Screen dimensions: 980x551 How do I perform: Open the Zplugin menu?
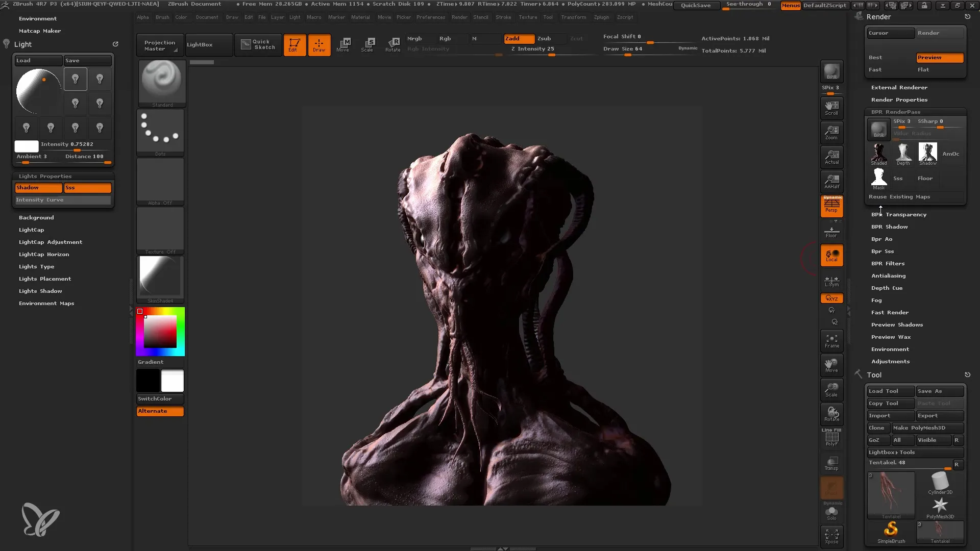pyautogui.click(x=601, y=17)
